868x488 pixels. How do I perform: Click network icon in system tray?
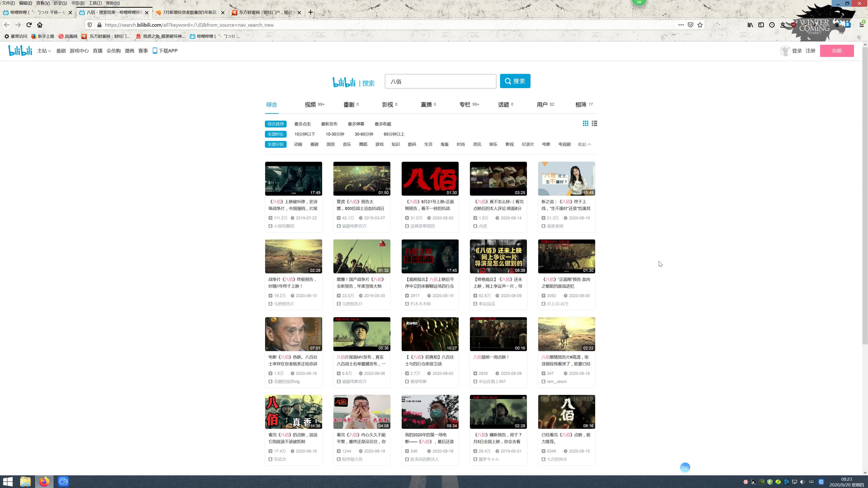794,482
